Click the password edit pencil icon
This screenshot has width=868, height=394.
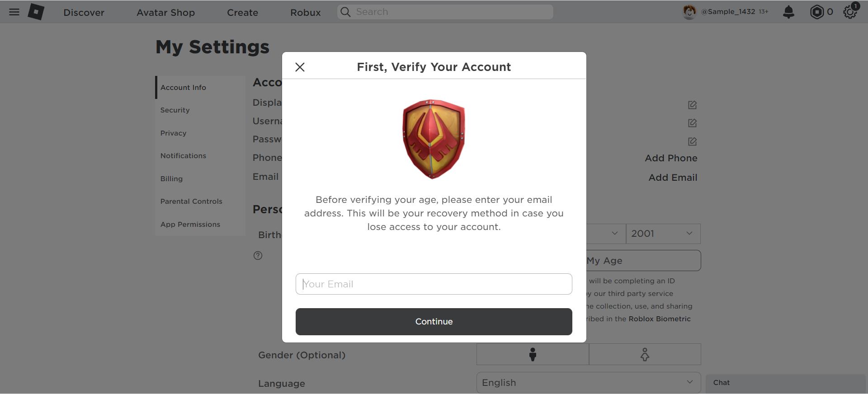click(692, 141)
